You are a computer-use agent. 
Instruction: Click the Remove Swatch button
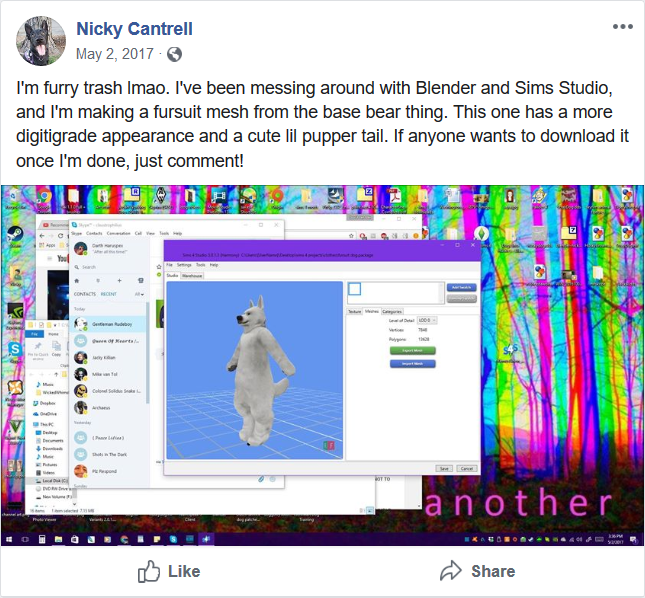tap(462, 298)
